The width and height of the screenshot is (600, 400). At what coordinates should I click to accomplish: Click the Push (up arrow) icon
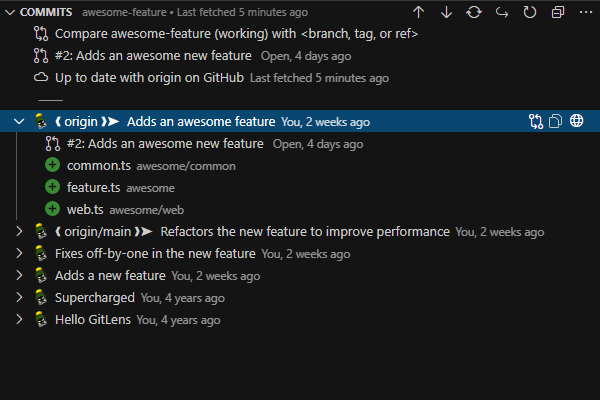point(418,12)
